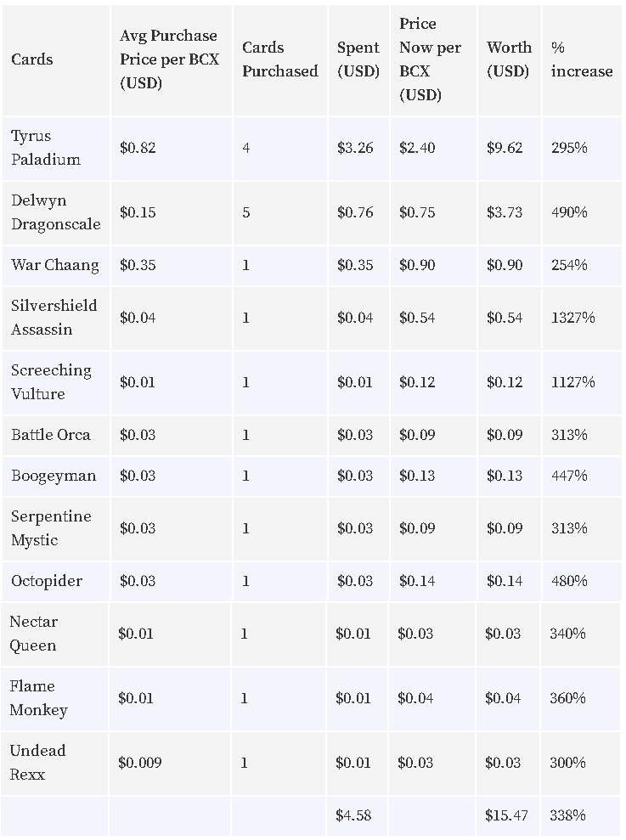626x840 pixels.
Task: Click the Cards column header
Action: click(x=32, y=59)
